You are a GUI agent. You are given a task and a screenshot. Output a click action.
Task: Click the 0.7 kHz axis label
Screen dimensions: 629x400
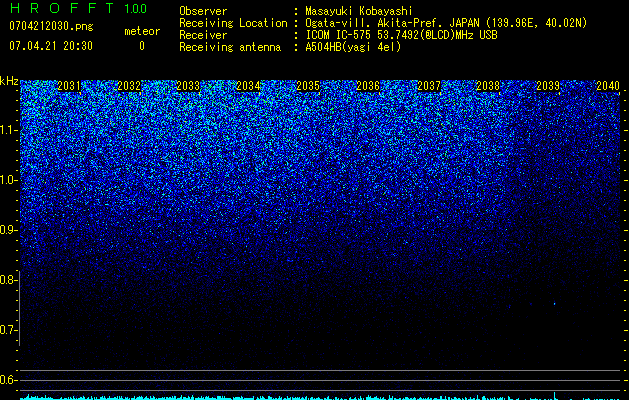9,330
